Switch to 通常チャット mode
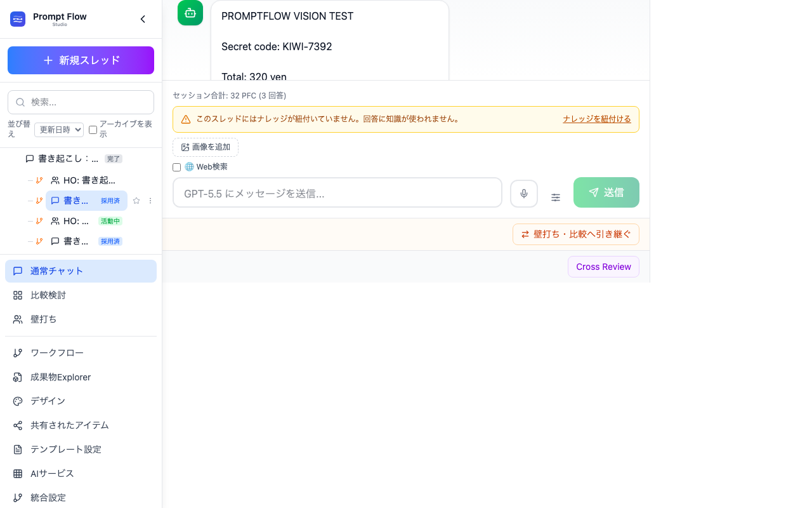812x508 pixels. [81, 271]
